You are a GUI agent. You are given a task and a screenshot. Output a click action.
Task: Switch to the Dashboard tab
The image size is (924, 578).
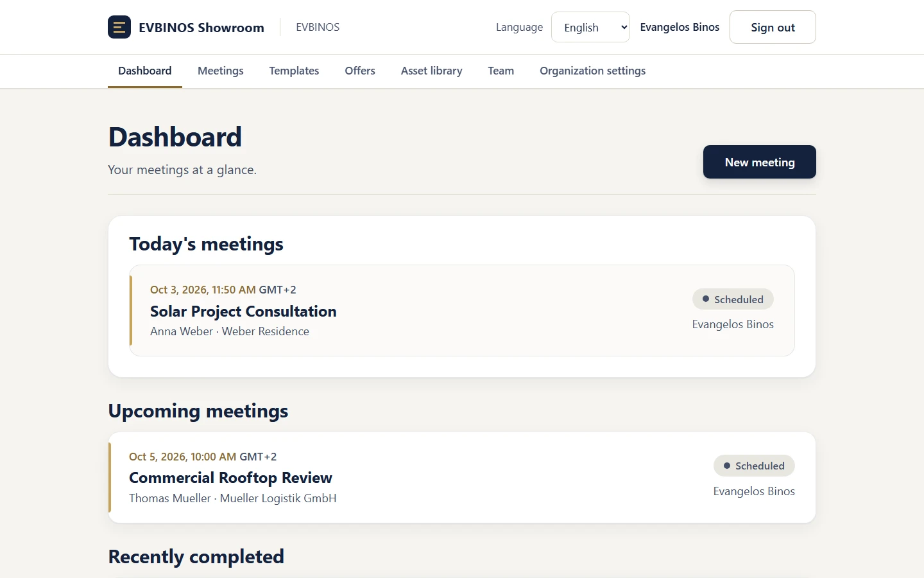[x=145, y=71]
